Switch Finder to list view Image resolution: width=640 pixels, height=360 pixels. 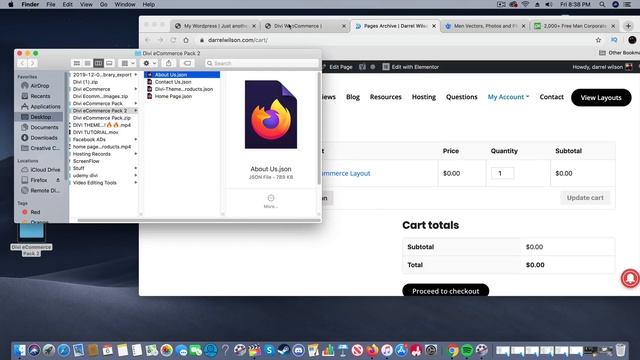point(87,63)
